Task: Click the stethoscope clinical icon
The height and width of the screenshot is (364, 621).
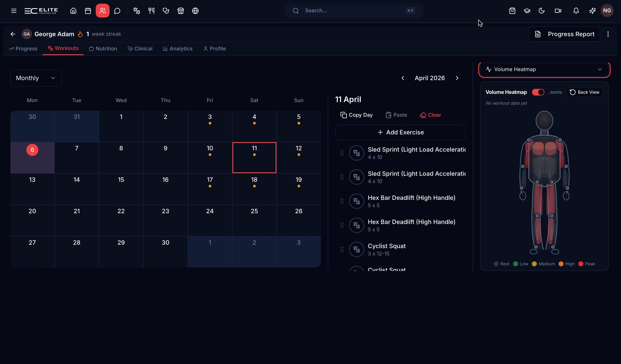Action: (166, 11)
